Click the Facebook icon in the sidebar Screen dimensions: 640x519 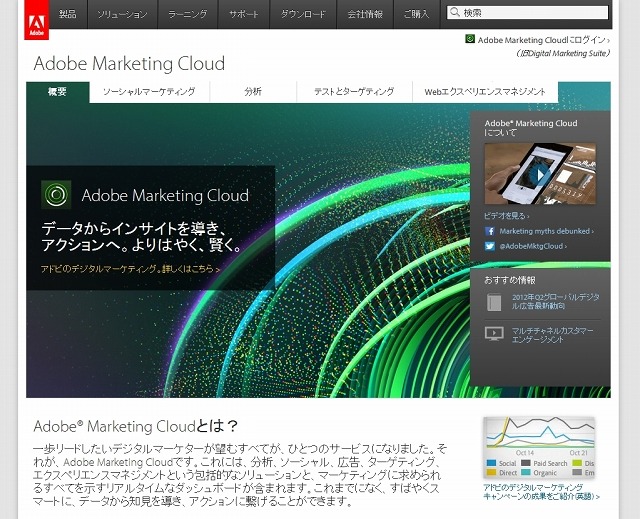pos(491,230)
